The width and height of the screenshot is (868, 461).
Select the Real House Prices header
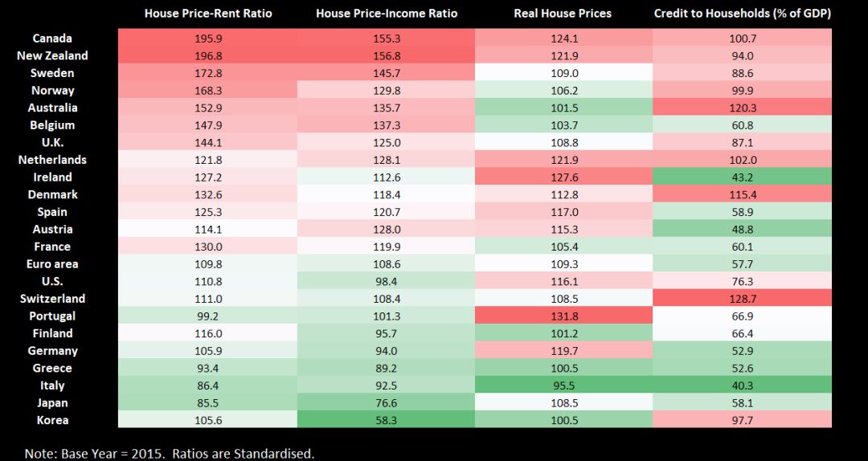click(563, 14)
